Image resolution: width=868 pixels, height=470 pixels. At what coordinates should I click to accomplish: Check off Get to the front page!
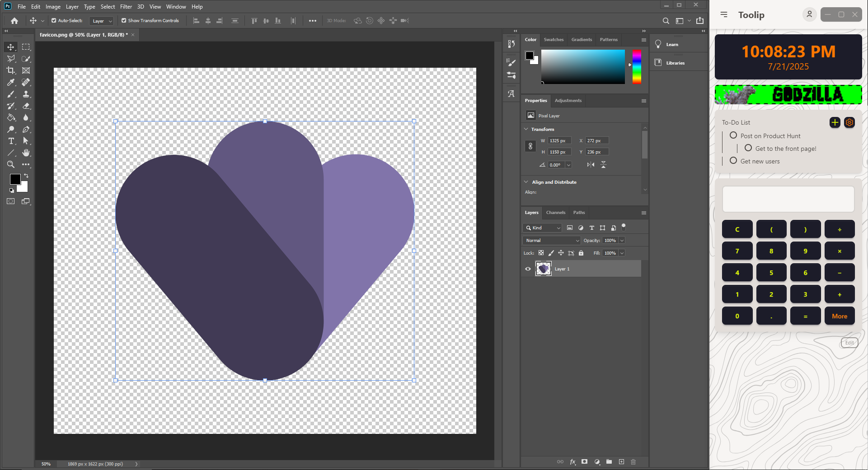(748, 148)
